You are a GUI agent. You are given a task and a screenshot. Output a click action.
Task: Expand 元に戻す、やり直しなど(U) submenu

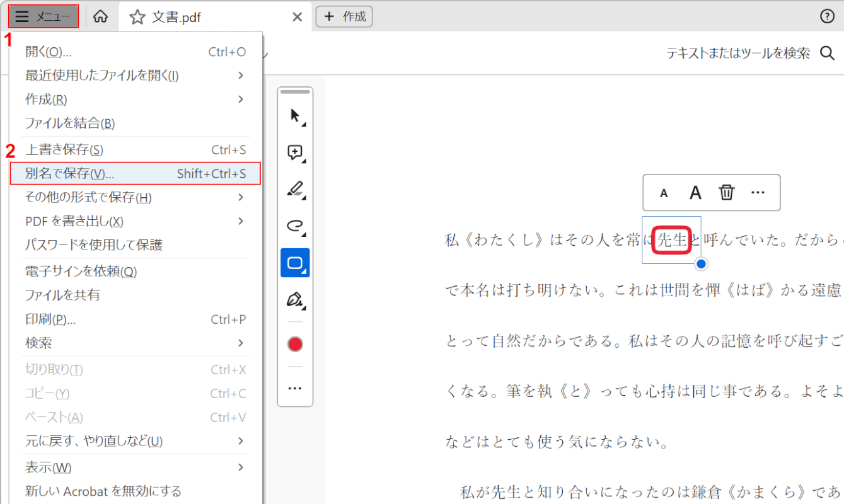136,441
